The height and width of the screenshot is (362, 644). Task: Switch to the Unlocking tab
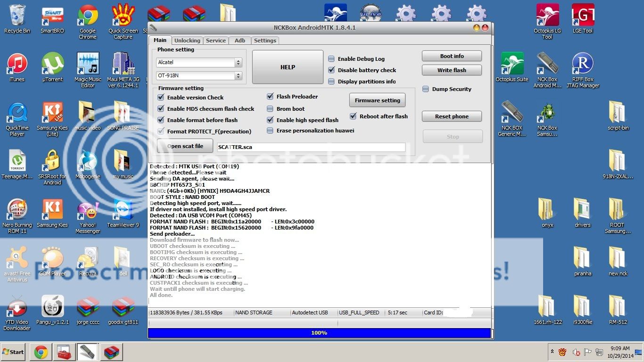pos(187,41)
